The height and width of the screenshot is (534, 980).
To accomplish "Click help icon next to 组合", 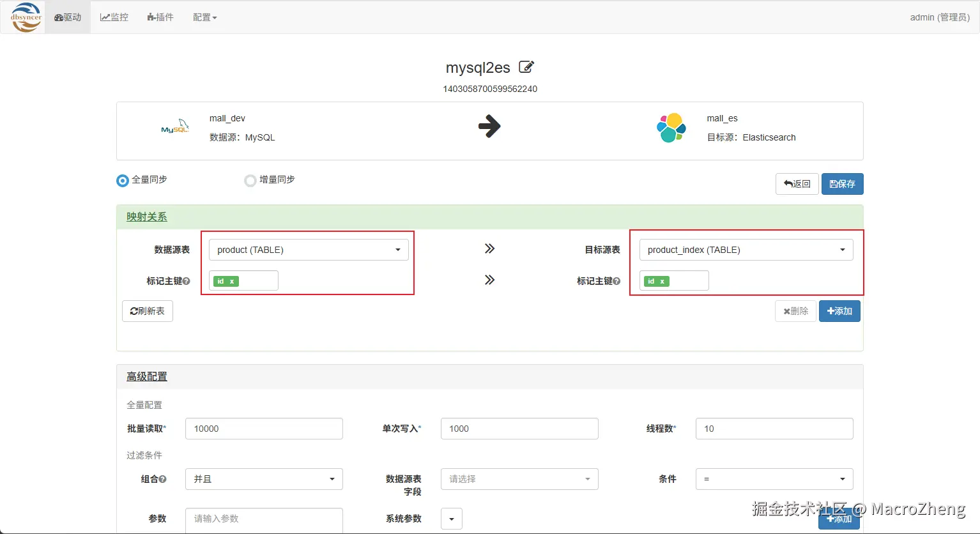I will click(163, 479).
